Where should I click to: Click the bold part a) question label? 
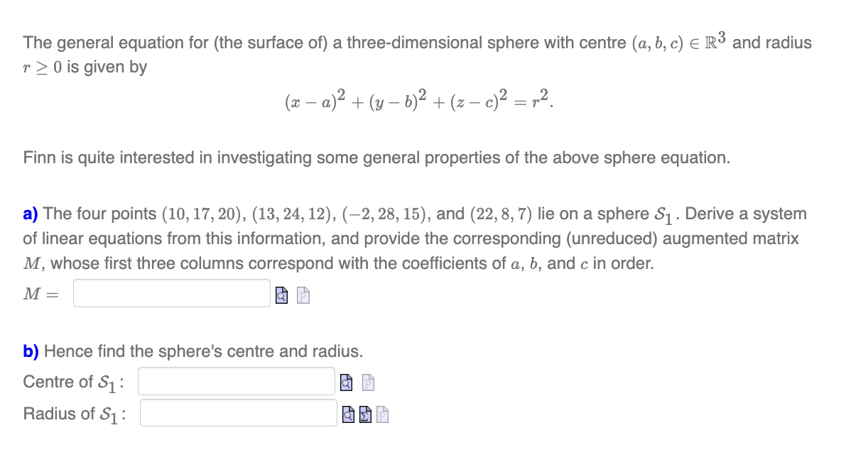(x=31, y=214)
